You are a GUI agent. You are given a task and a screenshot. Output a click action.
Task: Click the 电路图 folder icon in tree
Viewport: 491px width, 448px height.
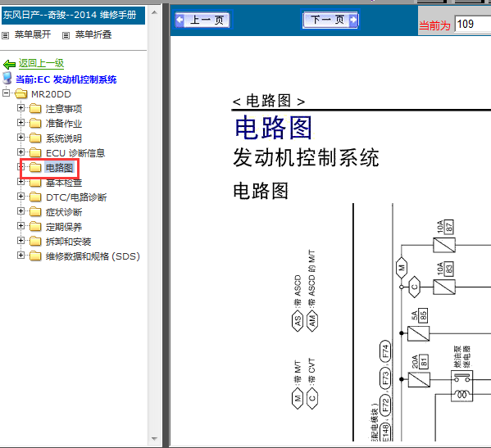(x=35, y=167)
